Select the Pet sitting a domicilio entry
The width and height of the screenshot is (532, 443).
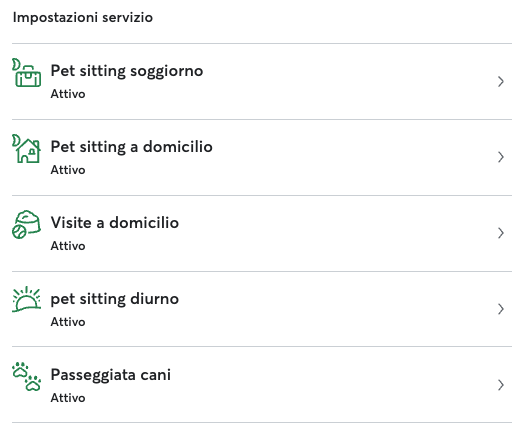pos(262,157)
